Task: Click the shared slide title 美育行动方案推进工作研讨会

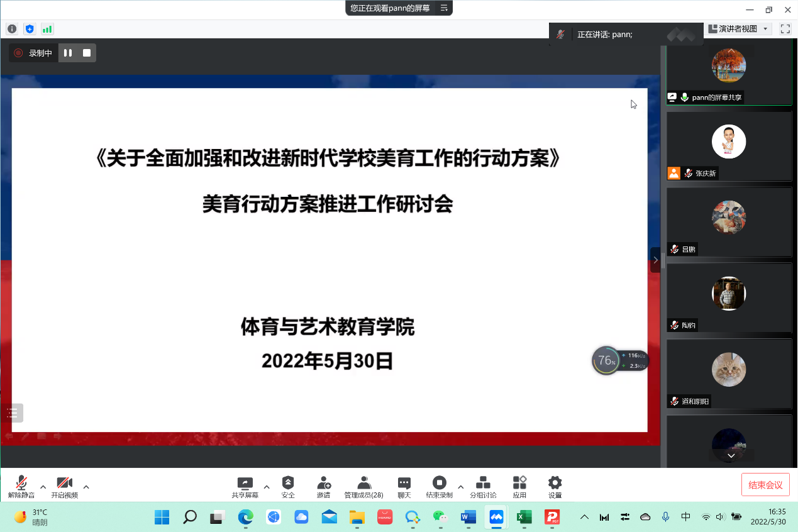Action: [328, 204]
